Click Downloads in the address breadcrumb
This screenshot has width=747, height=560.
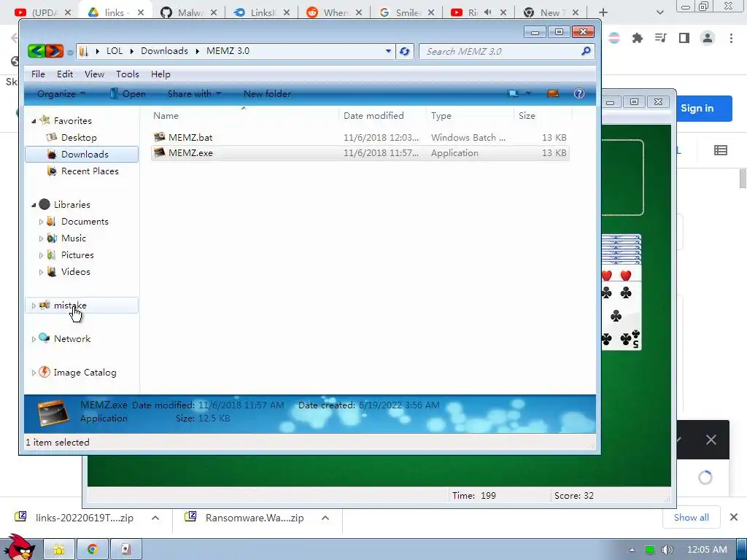click(x=164, y=51)
